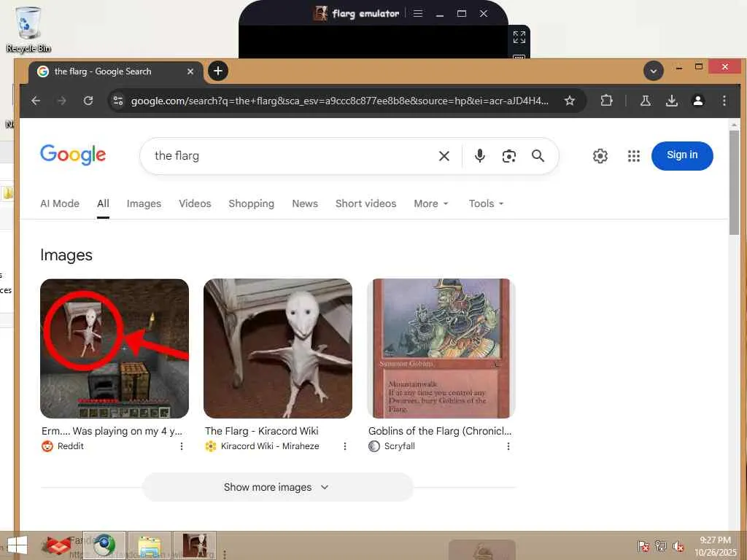Open the Windows Start button
This screenshot has width=747, height=560.
tap(18, 545)
